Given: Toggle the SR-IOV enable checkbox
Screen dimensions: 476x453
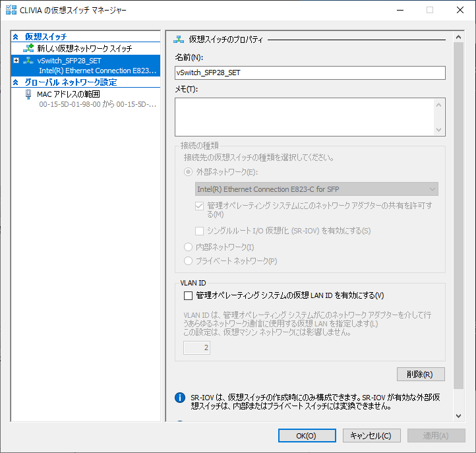Looking at the screenshot, I should (200, 231).
